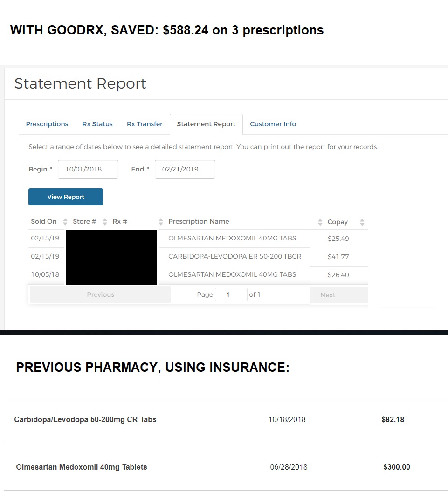The width and height of the screenshot is (448, 499).
Task: Go to the Rx Transfer tab
Action: click(x=145, y=124)
